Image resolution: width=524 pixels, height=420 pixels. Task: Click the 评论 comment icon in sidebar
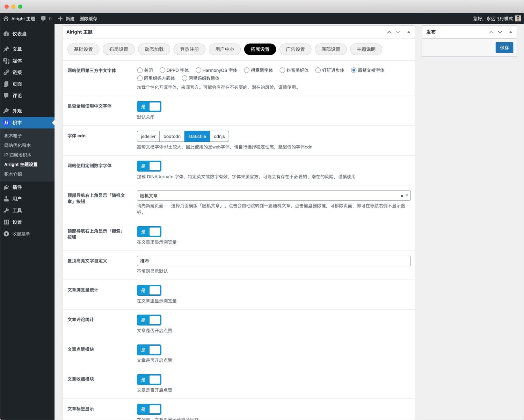[x=6, y=96]
